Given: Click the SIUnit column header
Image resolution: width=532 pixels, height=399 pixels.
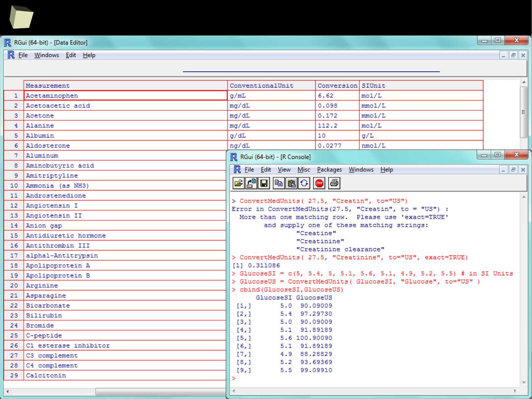Looking at the screenshot, I should 421,85.
